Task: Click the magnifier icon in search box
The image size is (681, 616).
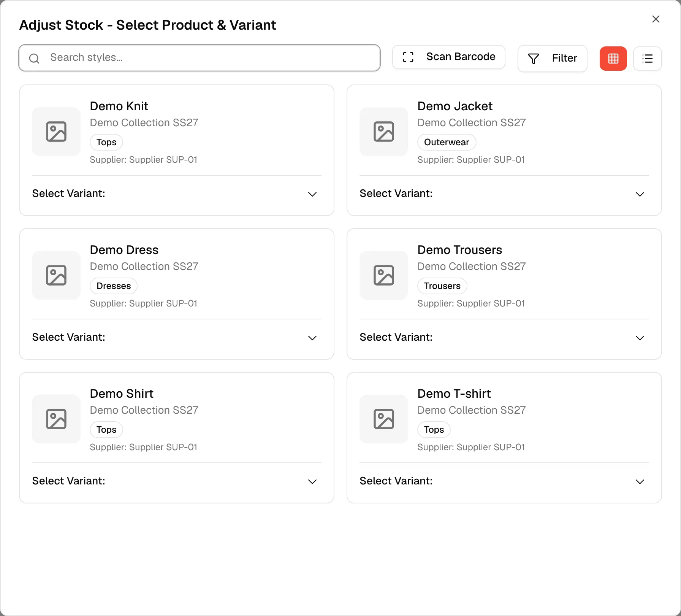Action: [34, 58]
